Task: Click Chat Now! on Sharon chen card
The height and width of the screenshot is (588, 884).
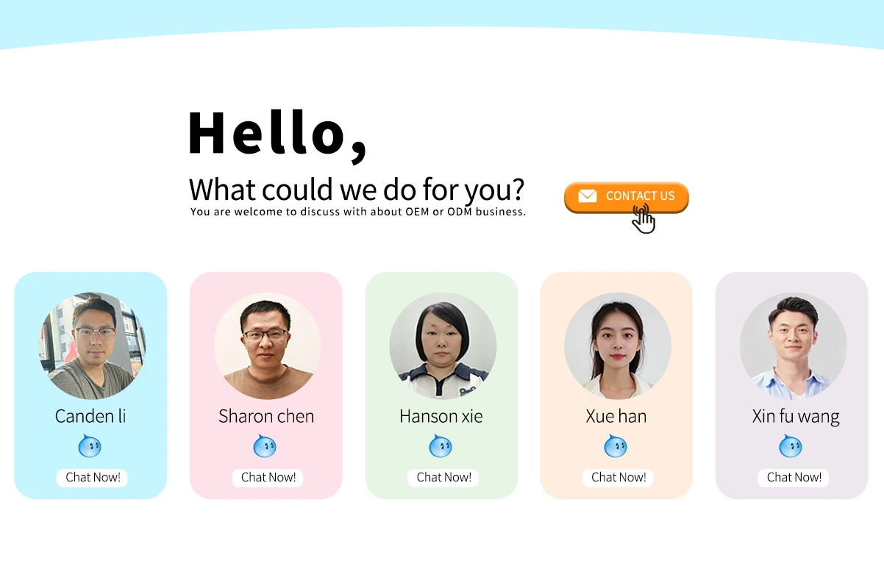Action: (x=268, y=477)
